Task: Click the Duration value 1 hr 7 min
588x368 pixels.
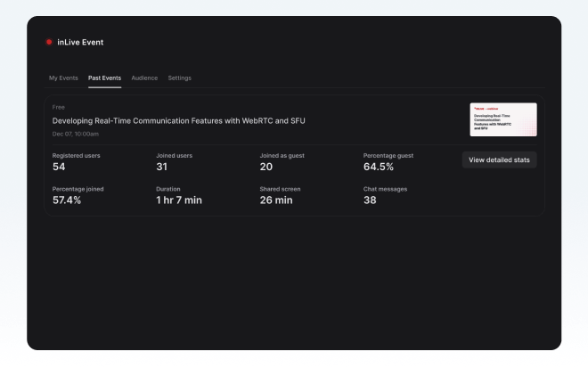Action: point(179,200)
